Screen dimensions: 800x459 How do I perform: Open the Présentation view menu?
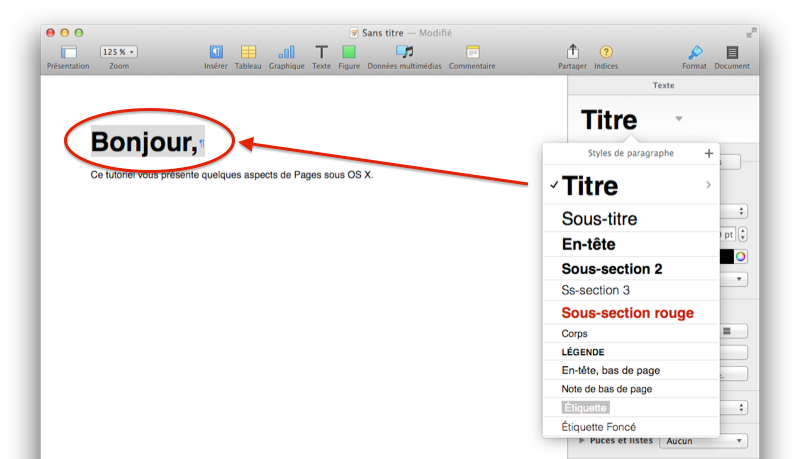coord(68,52)
